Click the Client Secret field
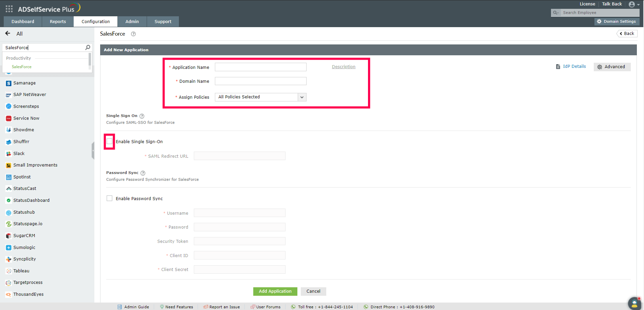The image size is (644, 310). [x=240, y=270]
